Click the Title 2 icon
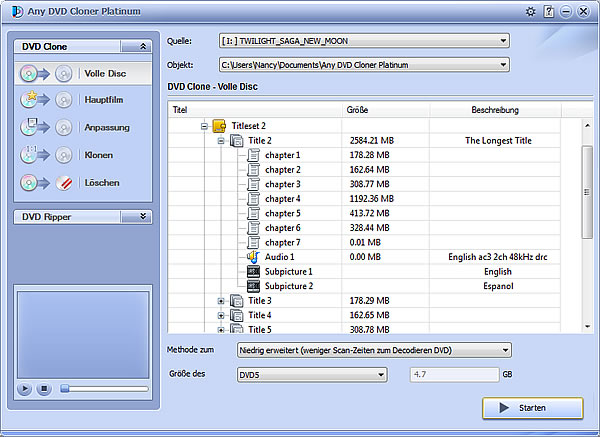Viewport: 600px width, 437px height. (x=236, y=141)
